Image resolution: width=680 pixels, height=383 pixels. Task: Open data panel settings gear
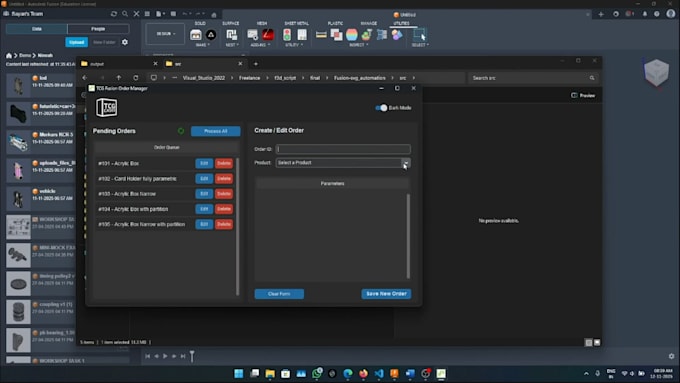coord(125,42)
